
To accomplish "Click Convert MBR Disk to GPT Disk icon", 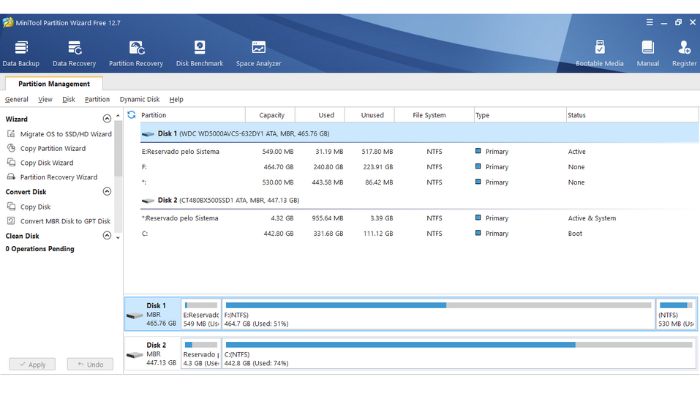I will pos(11,221).
